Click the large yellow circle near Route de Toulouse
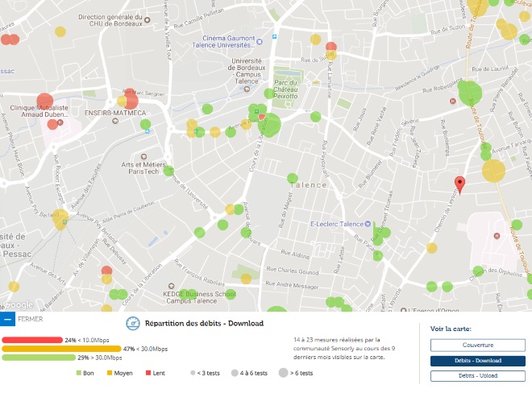 493,171
